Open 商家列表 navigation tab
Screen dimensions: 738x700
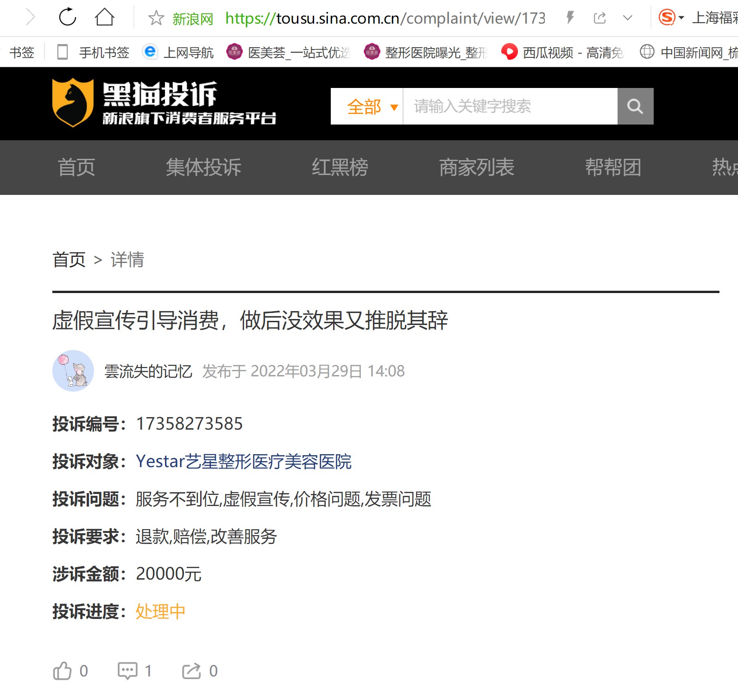click(x=476, y=167)
